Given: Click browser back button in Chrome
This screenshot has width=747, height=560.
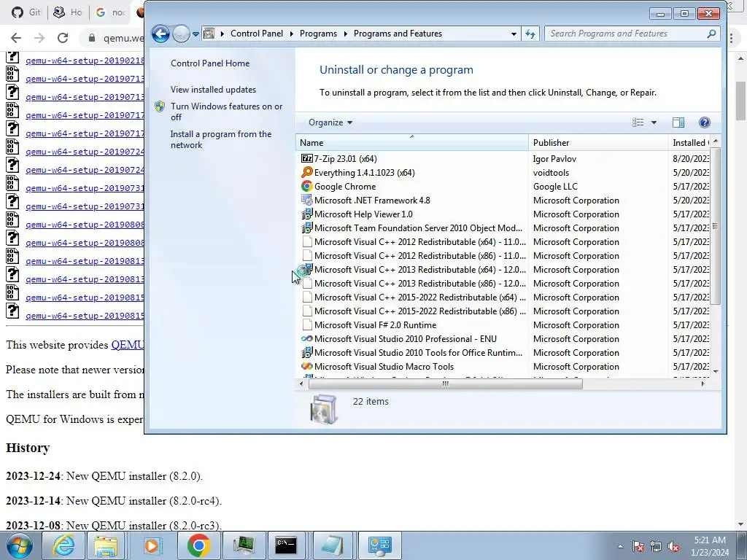Looking at the screenshot, I should 16,38.
